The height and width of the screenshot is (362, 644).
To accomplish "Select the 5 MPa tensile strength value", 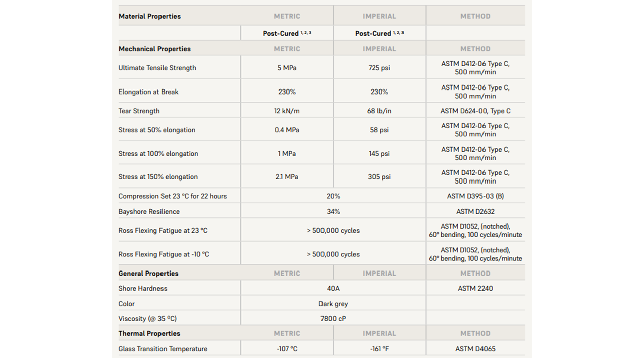I will [287, 68].
